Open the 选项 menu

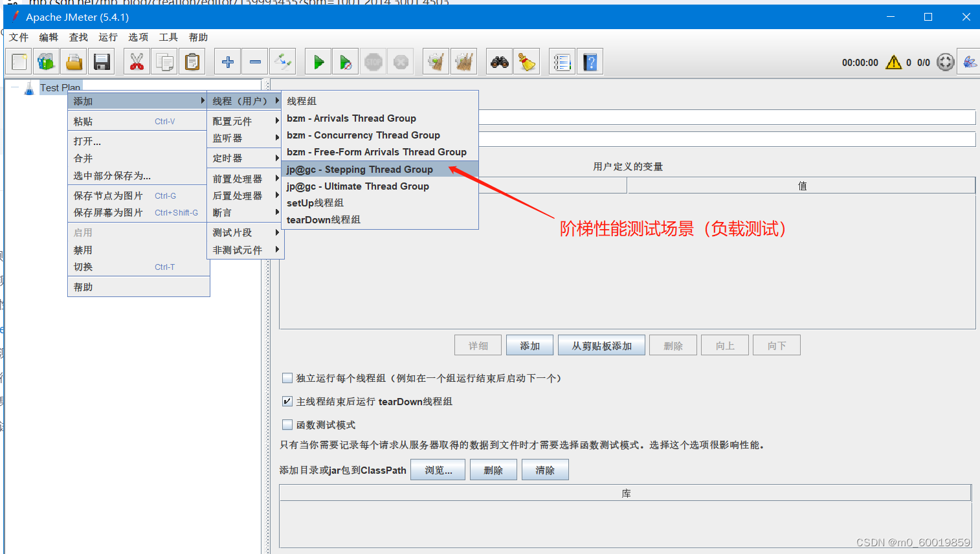tap(138, 38)
